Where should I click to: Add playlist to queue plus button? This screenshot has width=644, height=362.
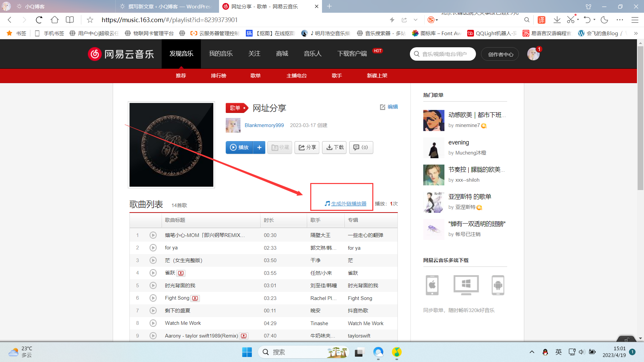259,147
